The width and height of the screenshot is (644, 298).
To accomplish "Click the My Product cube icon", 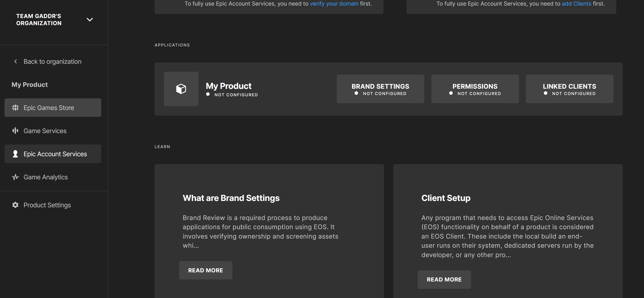I will coord(181,89).
